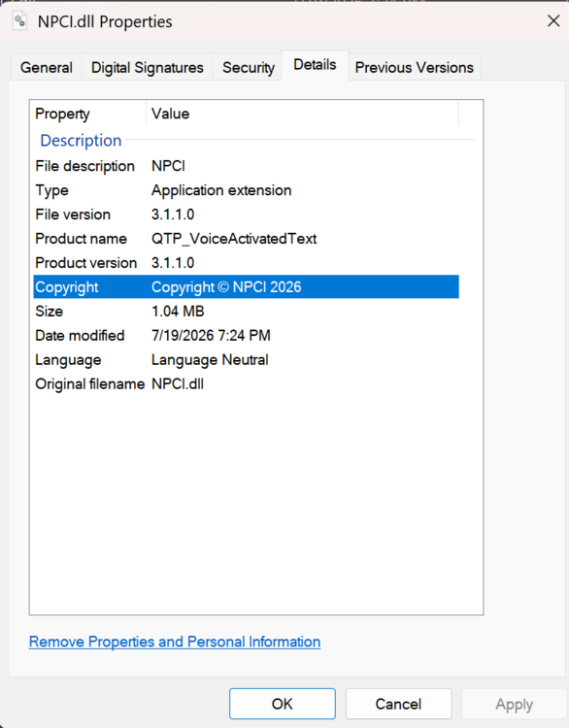
Task: Open the Digital Signatures tab
Action: tap(148, 68)
